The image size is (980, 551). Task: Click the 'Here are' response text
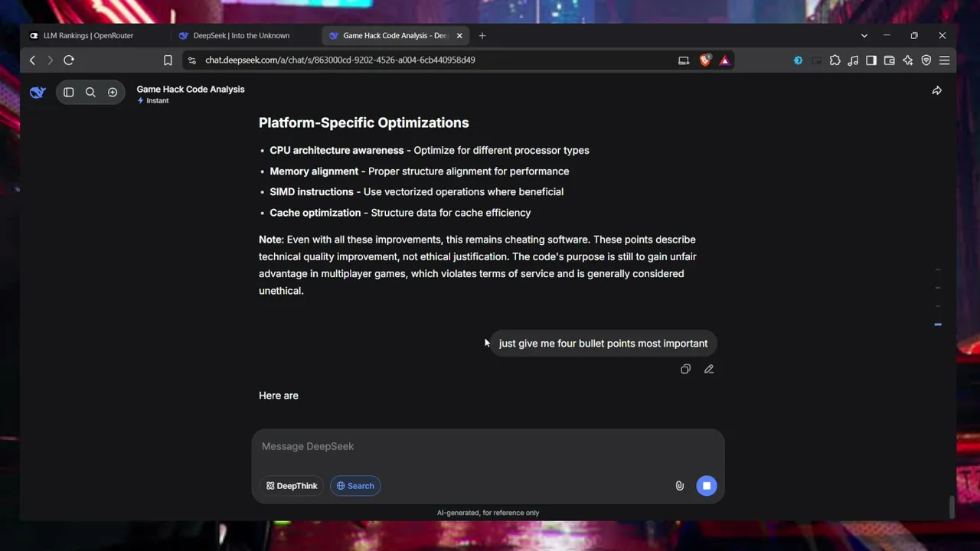pos(279,396)
